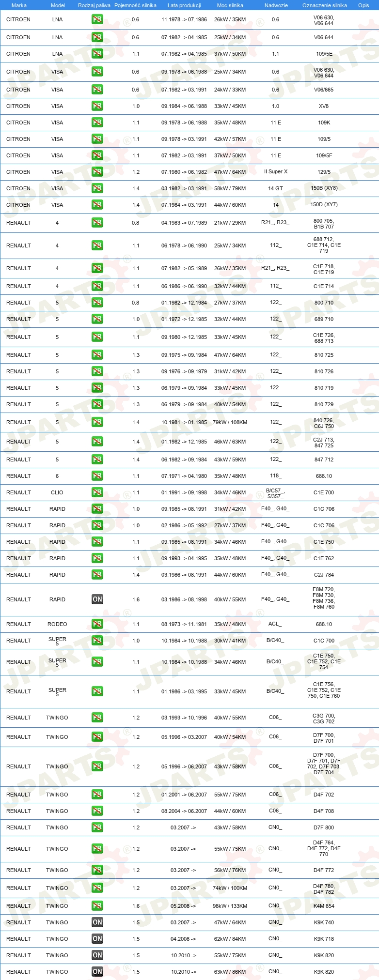The width and height of the screenshot is (379, 980).
Task: Click the petrol icon in the Visa XV8 row
Action: (97, 106)
